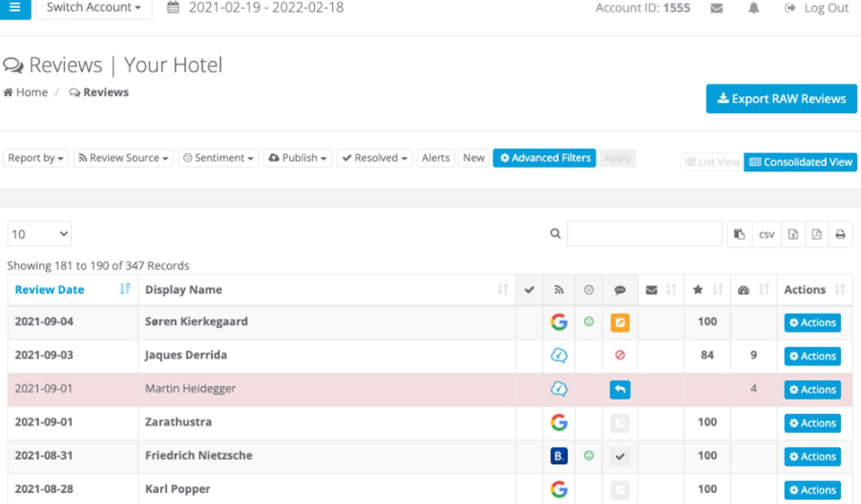Open Report by dropdown

[x=36, y=158]
